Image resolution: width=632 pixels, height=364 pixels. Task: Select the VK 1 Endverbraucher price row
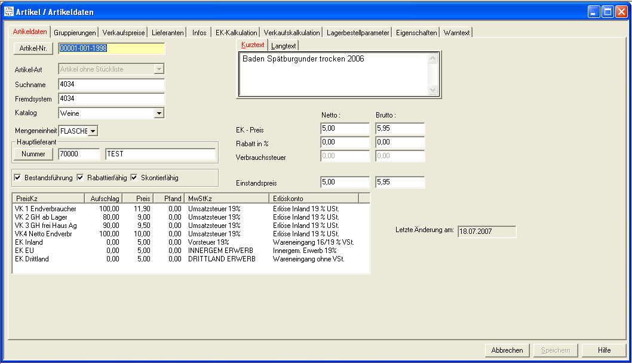tap(45, 209)
